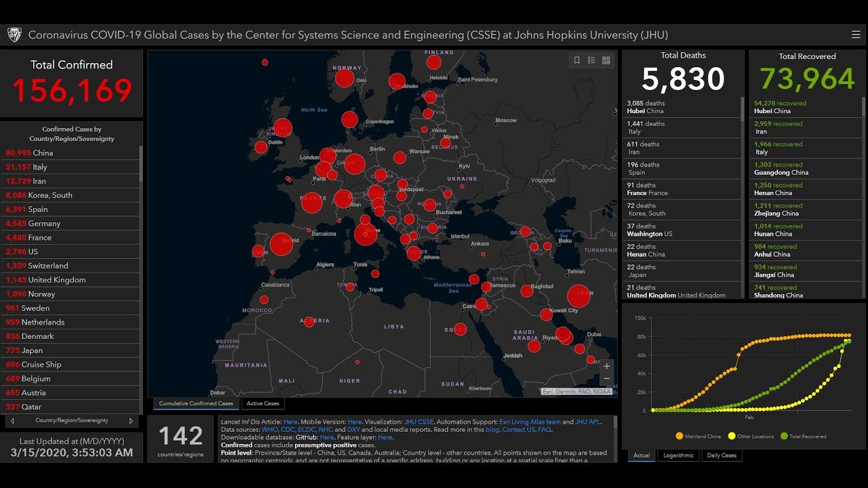Screen dimensions: 868x488
Task: Select the 54,278 recovered Hubei China entry
Action: 806,107
